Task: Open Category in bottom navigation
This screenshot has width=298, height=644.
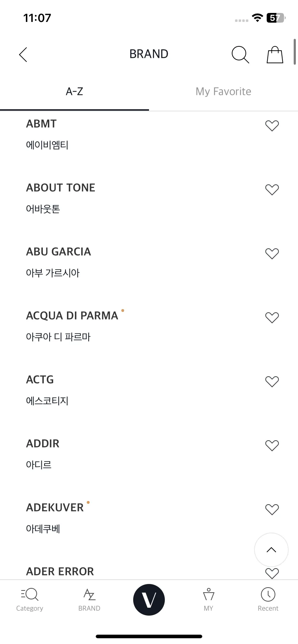Action: tap(30, 600)
